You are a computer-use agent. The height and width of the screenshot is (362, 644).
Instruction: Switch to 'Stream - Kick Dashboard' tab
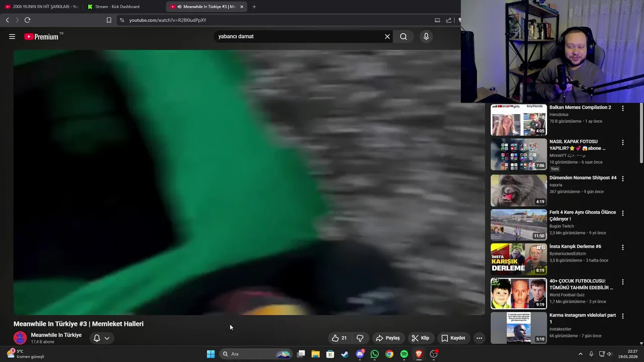click(123, 7)
